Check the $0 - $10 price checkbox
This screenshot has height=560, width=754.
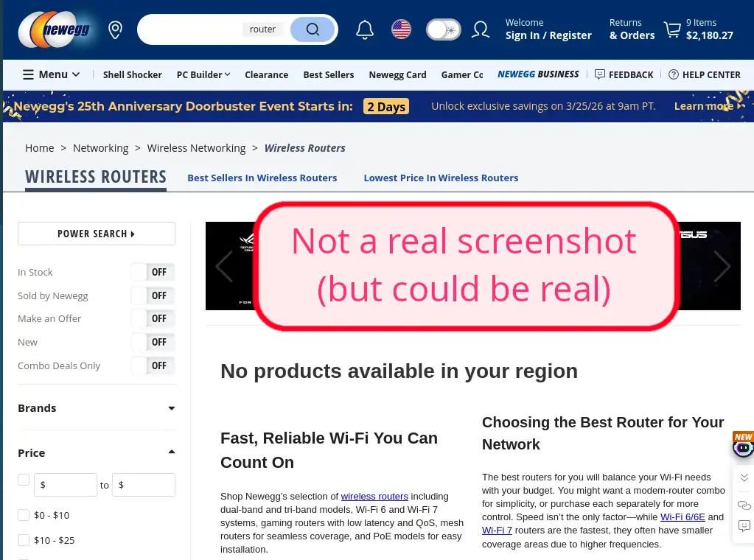point(24,515)
